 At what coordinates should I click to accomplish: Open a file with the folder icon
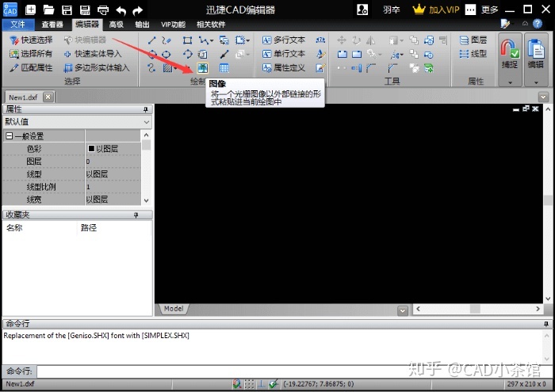click(x=48, y=10)
